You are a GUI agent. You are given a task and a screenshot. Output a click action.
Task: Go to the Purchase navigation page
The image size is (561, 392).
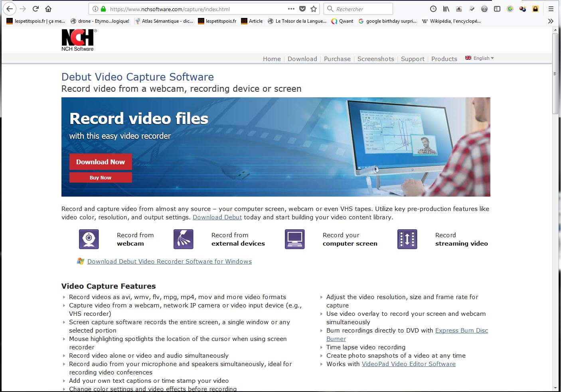pyautogui.click(x=337, y=59)
